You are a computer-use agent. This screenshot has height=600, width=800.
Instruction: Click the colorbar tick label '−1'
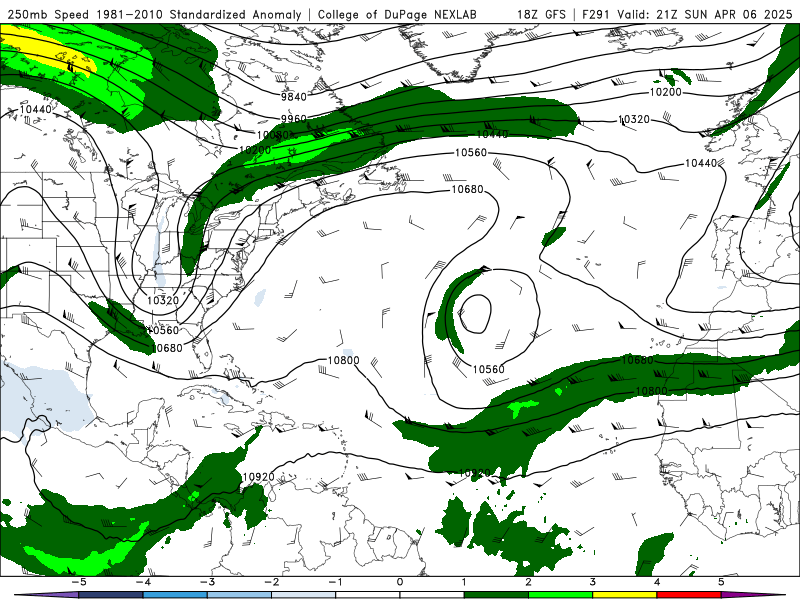[335, 582]
